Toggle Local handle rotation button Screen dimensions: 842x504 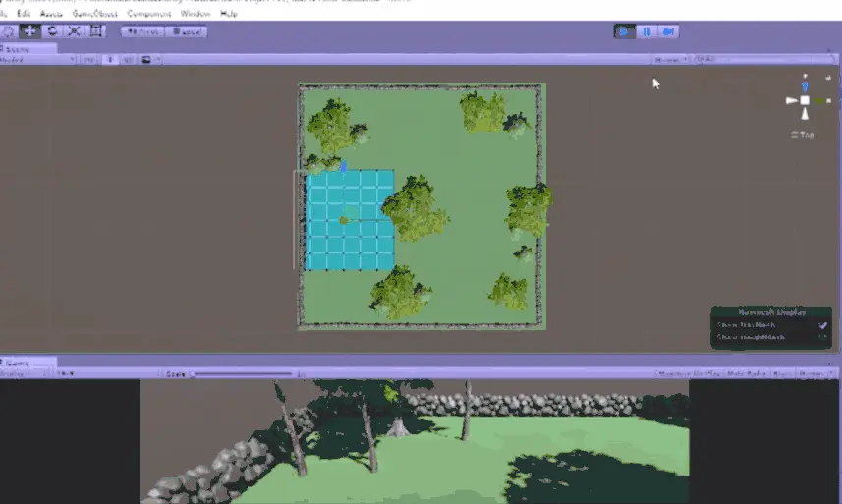[187, 31]
